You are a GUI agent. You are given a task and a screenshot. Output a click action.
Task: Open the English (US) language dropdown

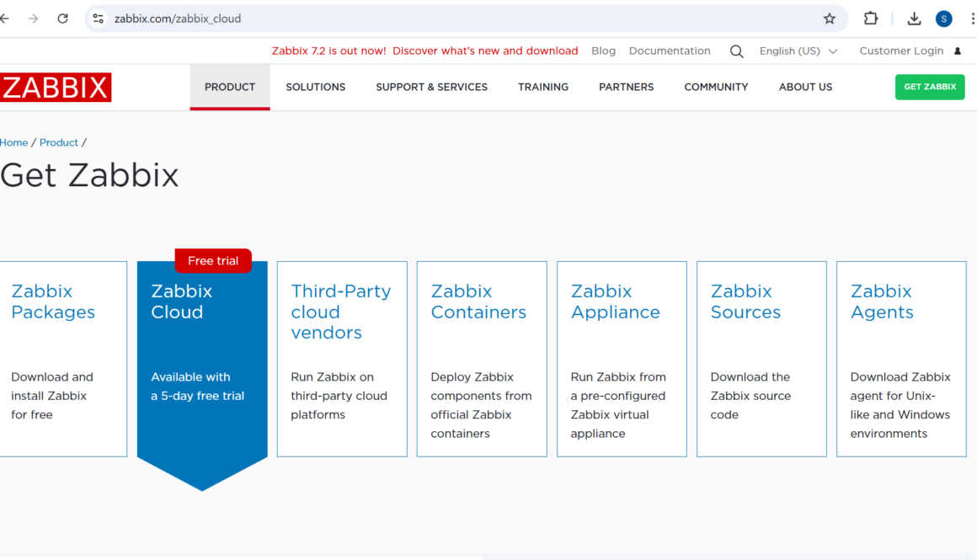pyautogui.click(x=796, y=51)
